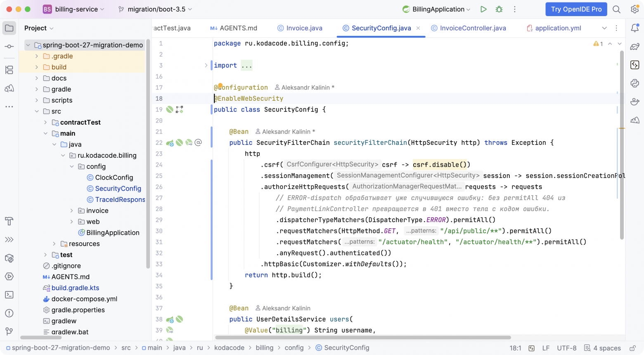Image resolution: width=644 pixels, height=355 pixels.
Task: Toggle the Project tool window button
Action: [9, 28]
